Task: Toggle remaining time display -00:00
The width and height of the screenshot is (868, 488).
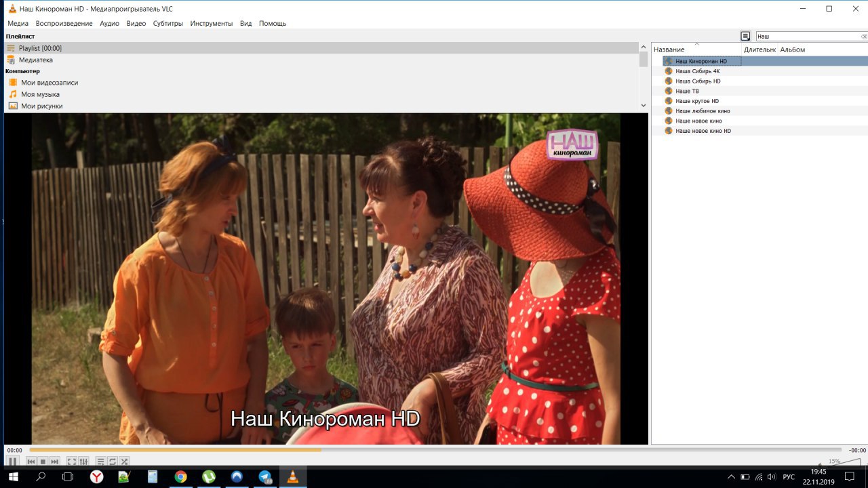Action: 857,450
